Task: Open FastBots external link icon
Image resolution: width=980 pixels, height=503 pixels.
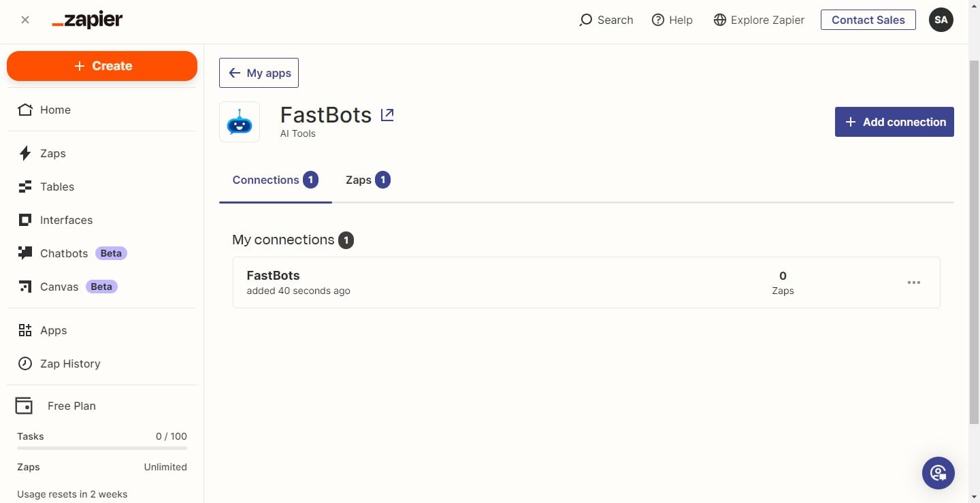Action: [x=387, y=115]
